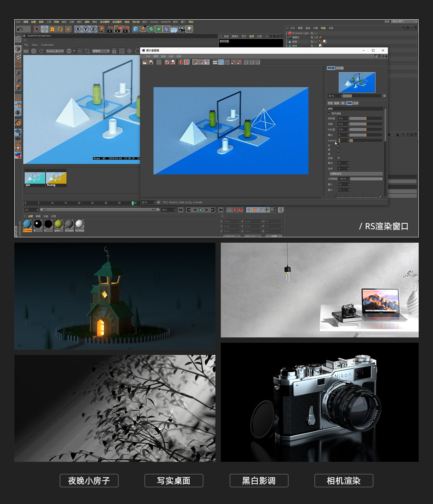Open File menu in Redshift RenderView
Screen dimensions: 433x504
[26, 45]
